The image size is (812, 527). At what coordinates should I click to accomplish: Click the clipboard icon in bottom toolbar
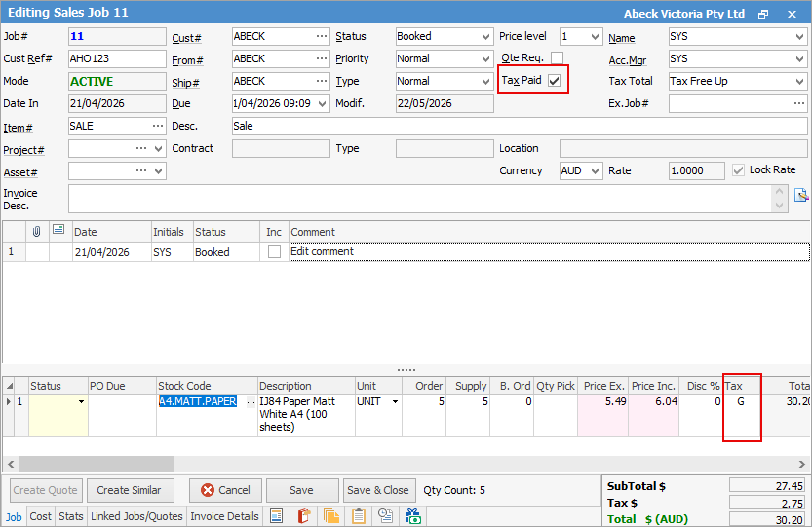[x=359, y=516]
